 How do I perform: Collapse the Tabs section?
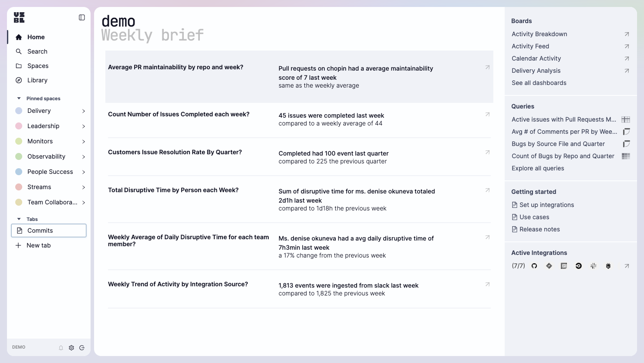[x=19, y=219]
